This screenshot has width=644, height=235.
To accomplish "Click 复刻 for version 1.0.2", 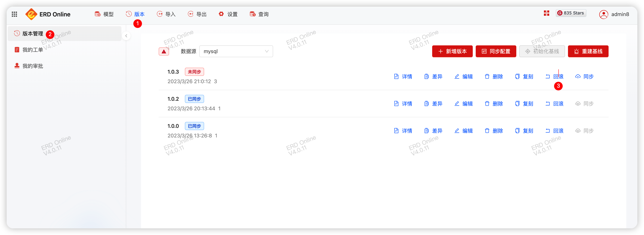I will click(524, 103).
